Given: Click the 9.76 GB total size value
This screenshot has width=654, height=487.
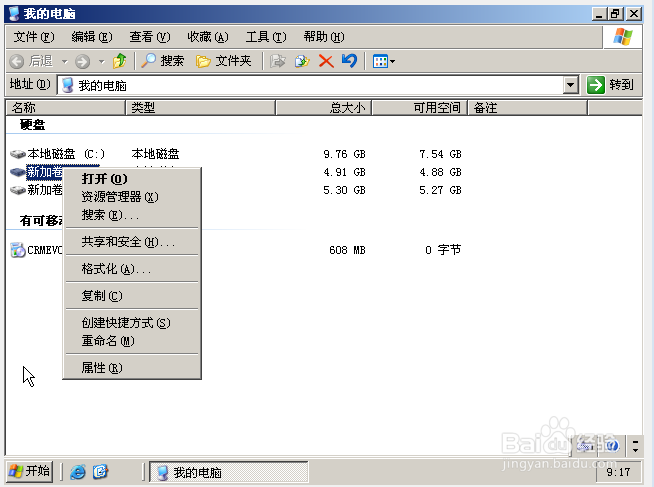Looking at the screenshot, I should click(x=345, y=154).
